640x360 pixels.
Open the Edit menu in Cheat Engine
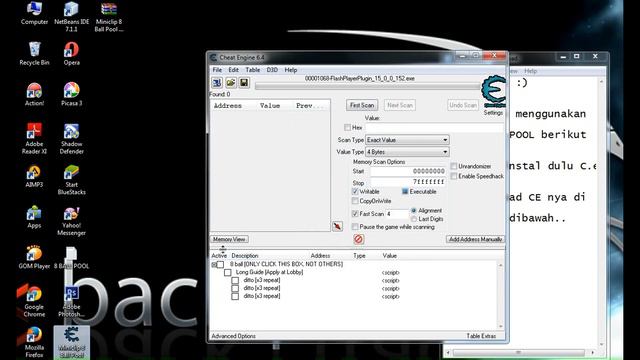(233, 70)
